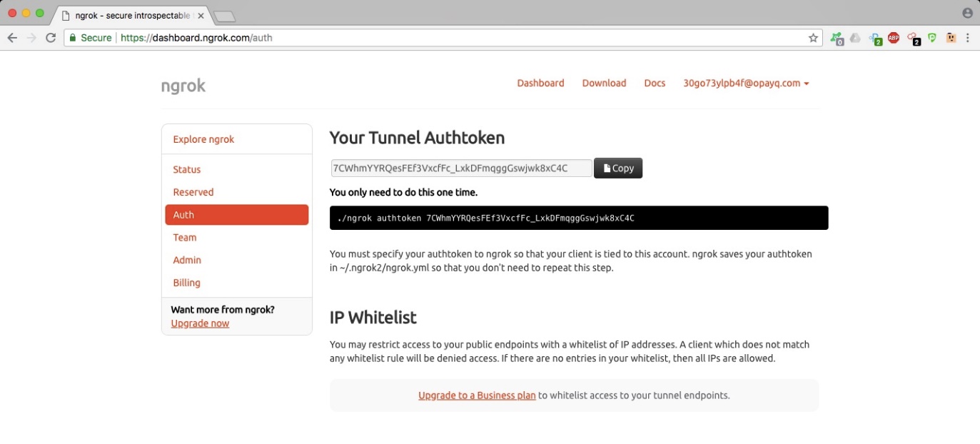Viewport: 980px width, 444px height.
Task: Select the Team sidebar item
Action: [x=185, y=237]
